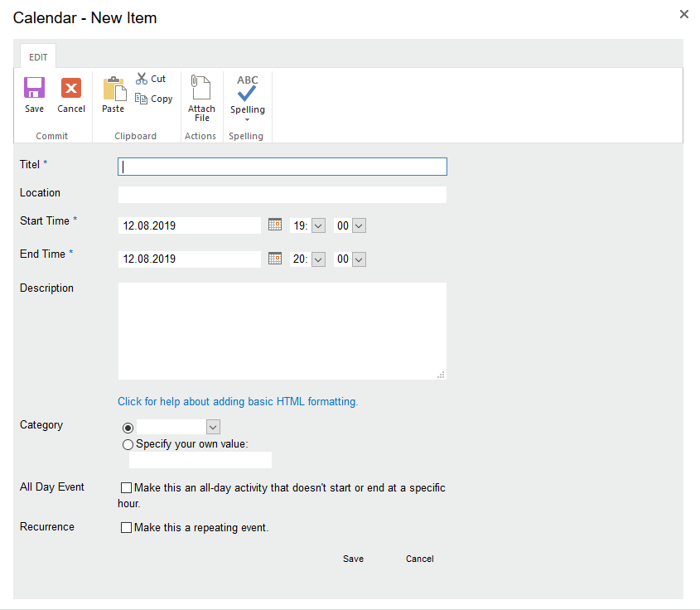Click the Save icon in the ribbon
The height and width of the screenshot is (610, 700).
coord(33,91)
